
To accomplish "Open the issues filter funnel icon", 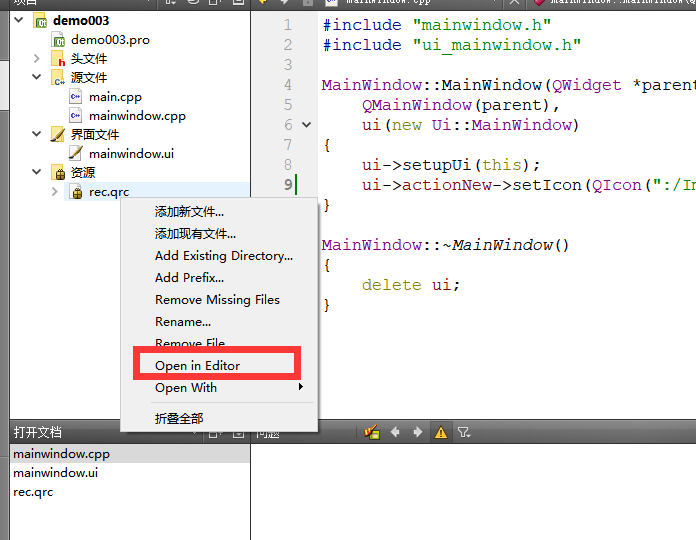I will coord(463,432).
